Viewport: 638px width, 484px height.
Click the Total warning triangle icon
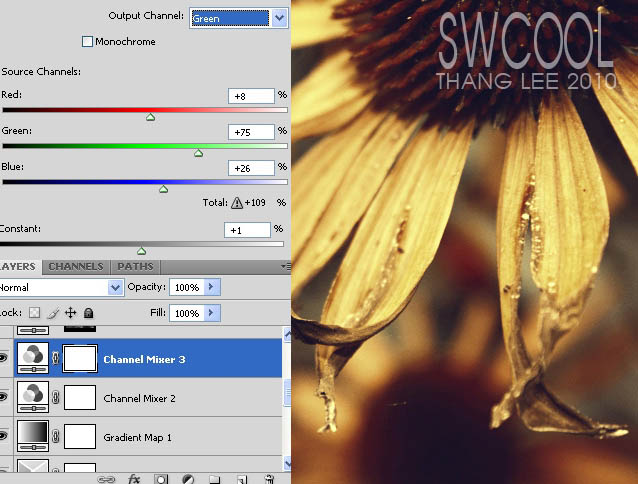coord(237,203)
